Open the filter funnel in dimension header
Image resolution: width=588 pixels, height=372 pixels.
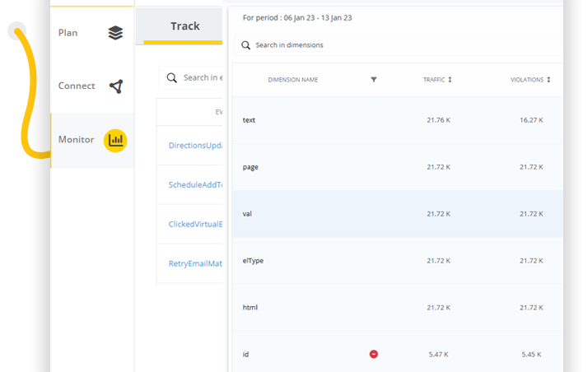373,80
